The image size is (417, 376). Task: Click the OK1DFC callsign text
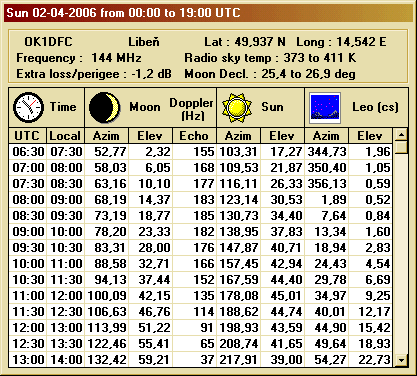[x=48, y=42]
